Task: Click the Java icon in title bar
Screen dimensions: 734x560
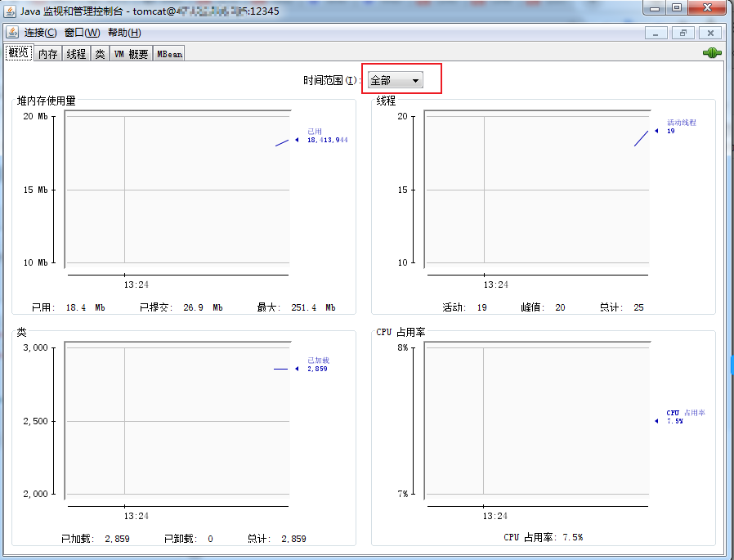Action: click(x=10, y=11)
